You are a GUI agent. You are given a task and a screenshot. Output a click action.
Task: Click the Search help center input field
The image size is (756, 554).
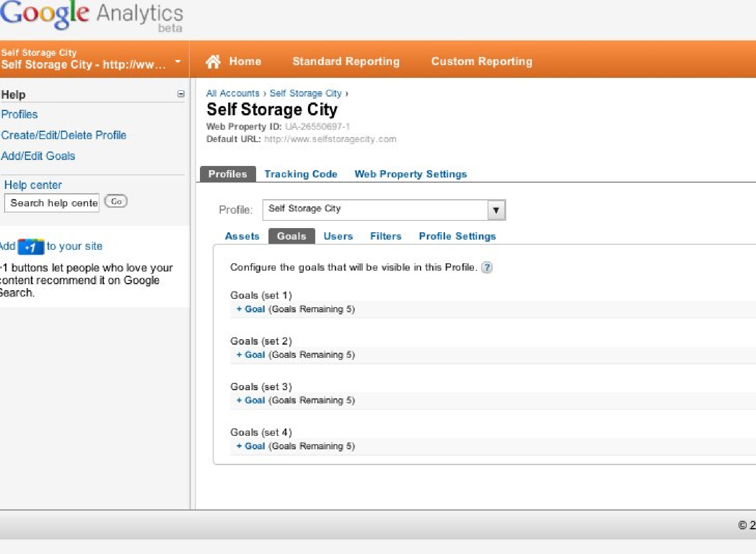pos(52,203)
